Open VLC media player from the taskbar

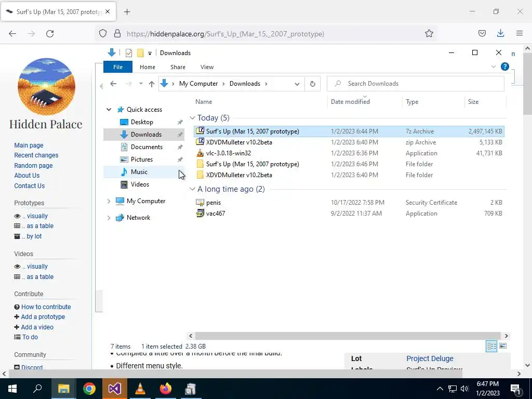pos(140,389)
